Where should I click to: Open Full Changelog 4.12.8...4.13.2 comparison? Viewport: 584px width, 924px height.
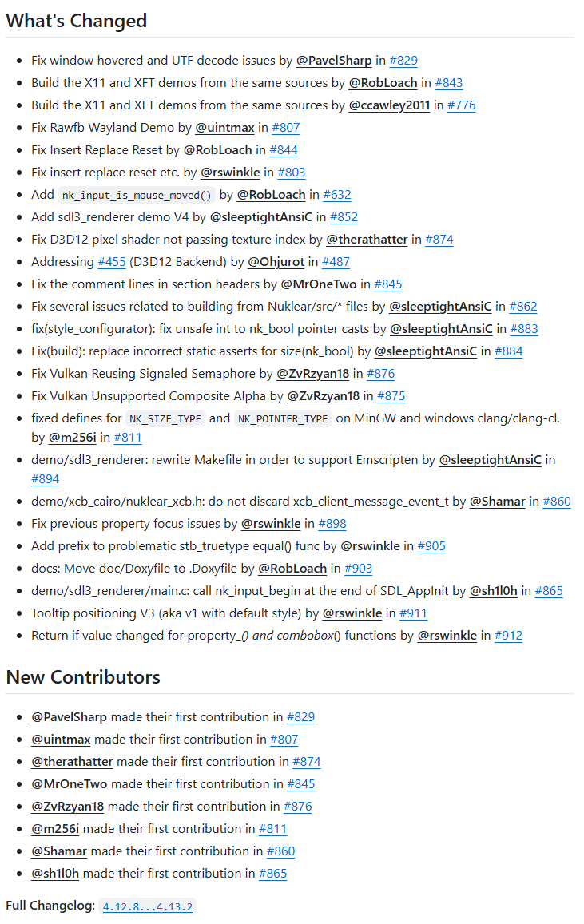(148, 906)
